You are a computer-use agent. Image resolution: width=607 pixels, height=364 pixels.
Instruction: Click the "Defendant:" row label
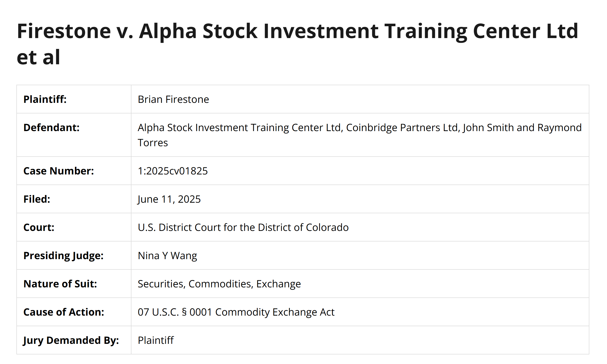pos(51,128)
